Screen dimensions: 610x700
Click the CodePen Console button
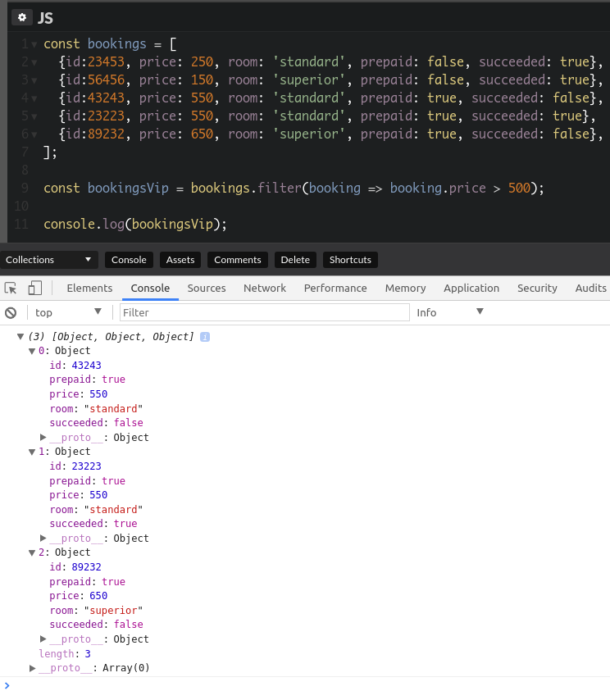coord(129,260)
